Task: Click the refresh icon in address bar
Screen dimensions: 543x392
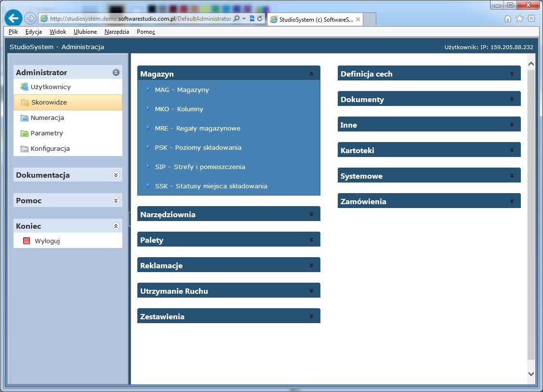Action: pyautogui.click(x=260, y=18)
